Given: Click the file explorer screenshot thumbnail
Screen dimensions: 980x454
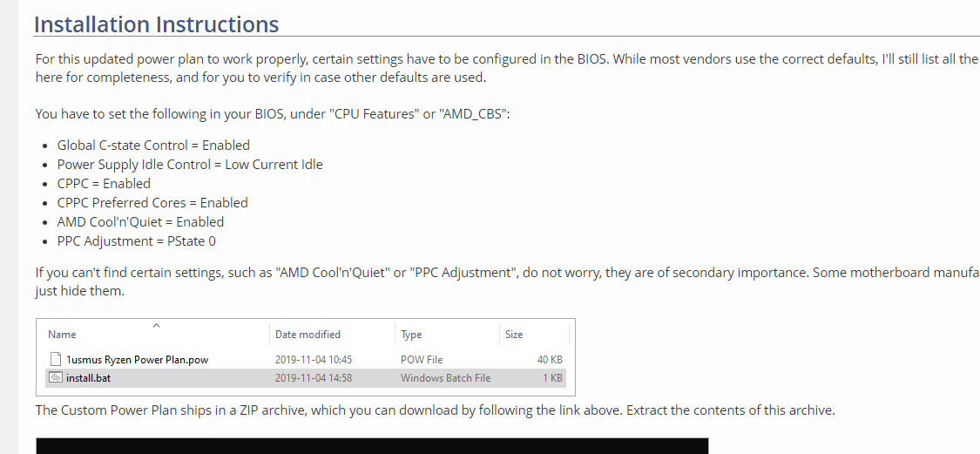Looking at the screenshot, I should pos(306,357).
